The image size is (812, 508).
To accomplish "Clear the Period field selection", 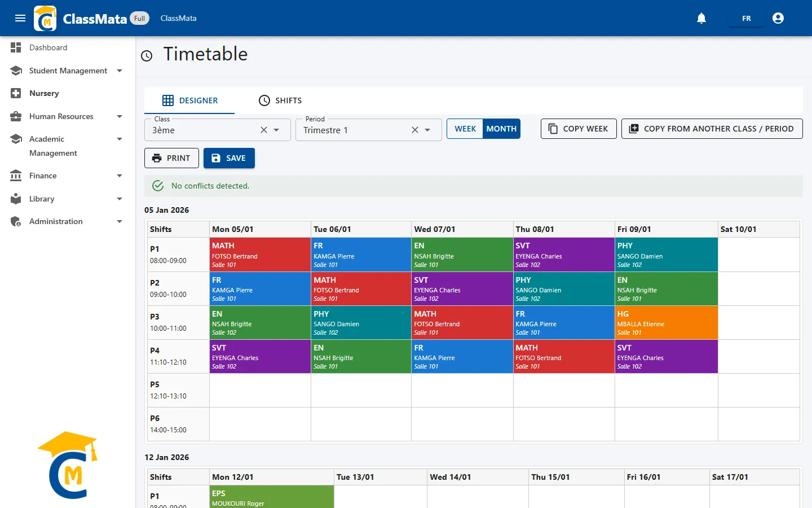I will pos(414,130).
